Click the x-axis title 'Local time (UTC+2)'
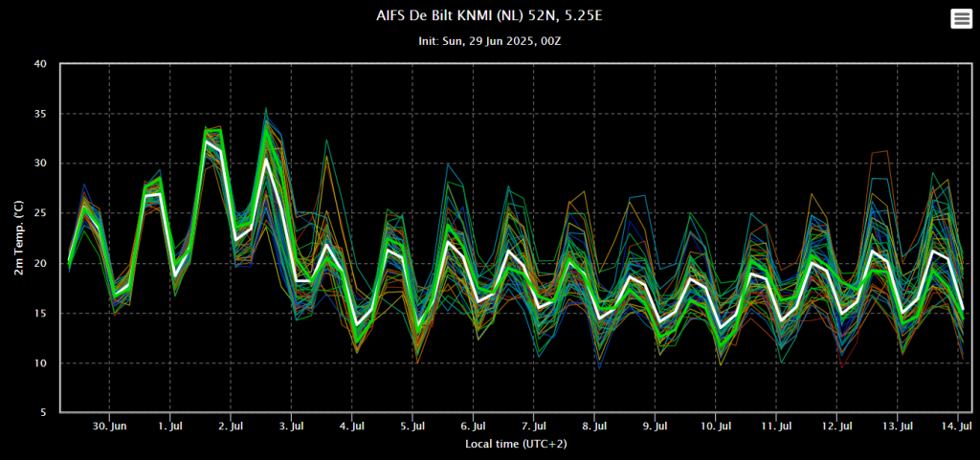This screenshot has height=460, width=980. (516, 445)
